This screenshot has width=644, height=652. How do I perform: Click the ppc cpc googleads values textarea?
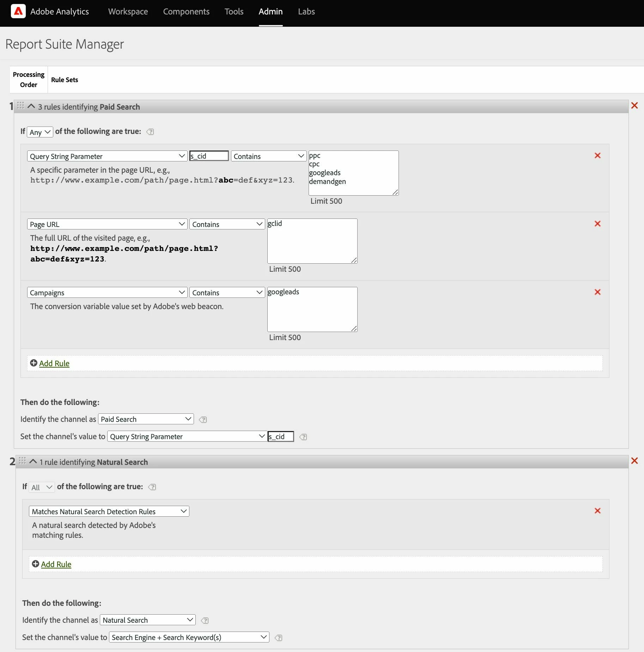click(353, 173)
